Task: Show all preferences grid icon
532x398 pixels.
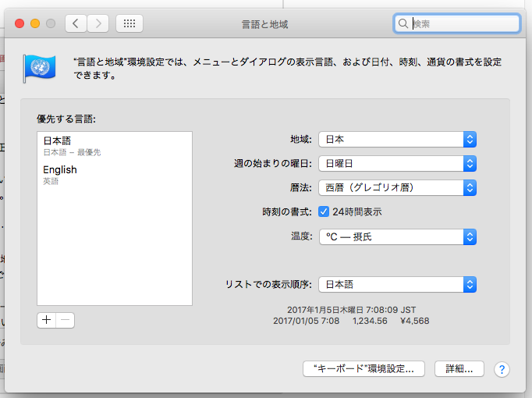Action: coord(129,23)
